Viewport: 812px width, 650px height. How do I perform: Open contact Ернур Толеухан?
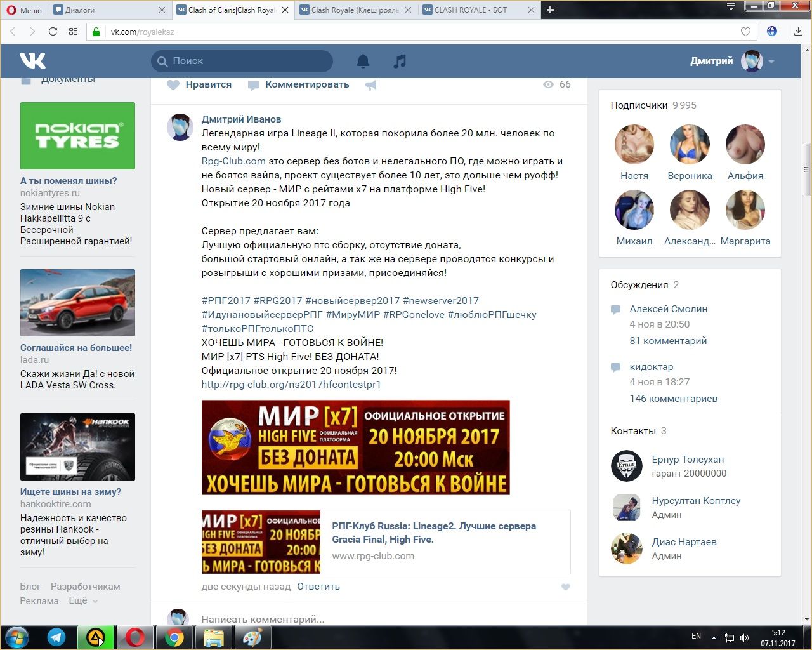pyautogui.click(x=688, y=460)
